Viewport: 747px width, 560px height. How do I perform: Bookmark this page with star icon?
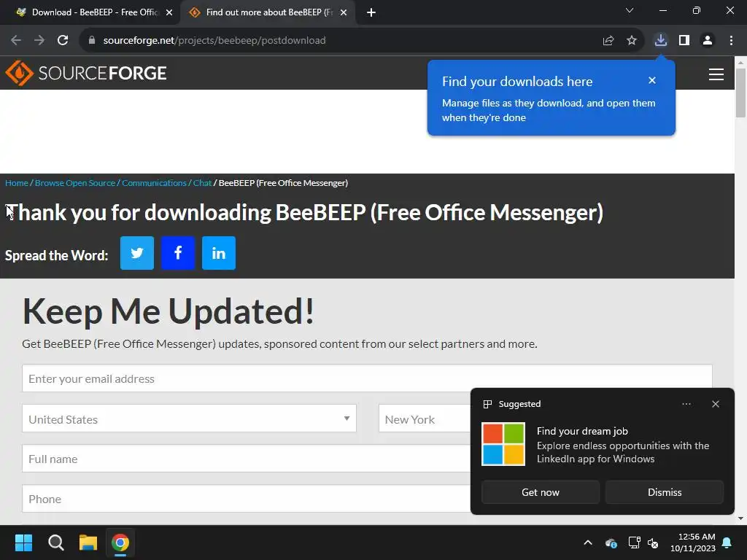pos(632,41)
